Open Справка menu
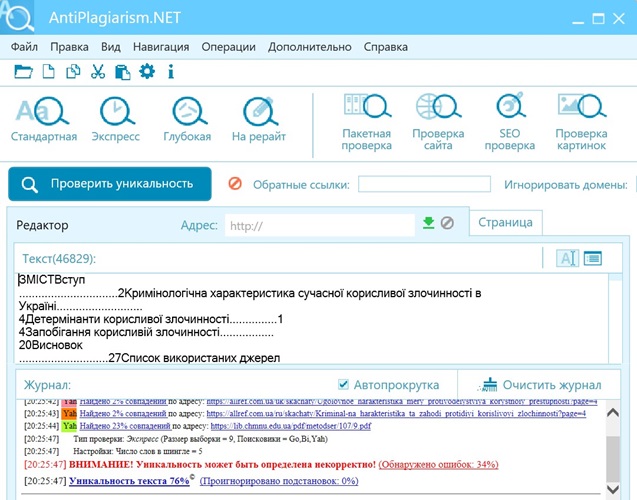Image resolution: width=637 pixels, height=500 pixels. pyautogui.click(x=386, y=47)
